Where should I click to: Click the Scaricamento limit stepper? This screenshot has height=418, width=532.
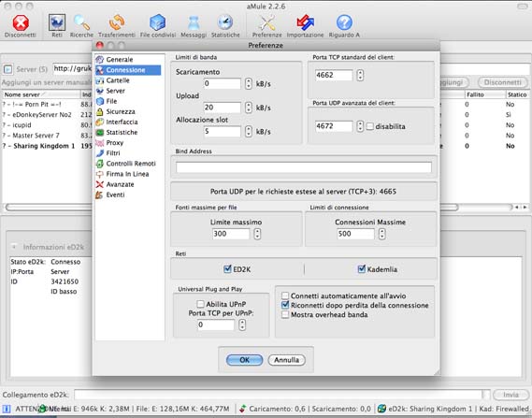tap(249, 83)
